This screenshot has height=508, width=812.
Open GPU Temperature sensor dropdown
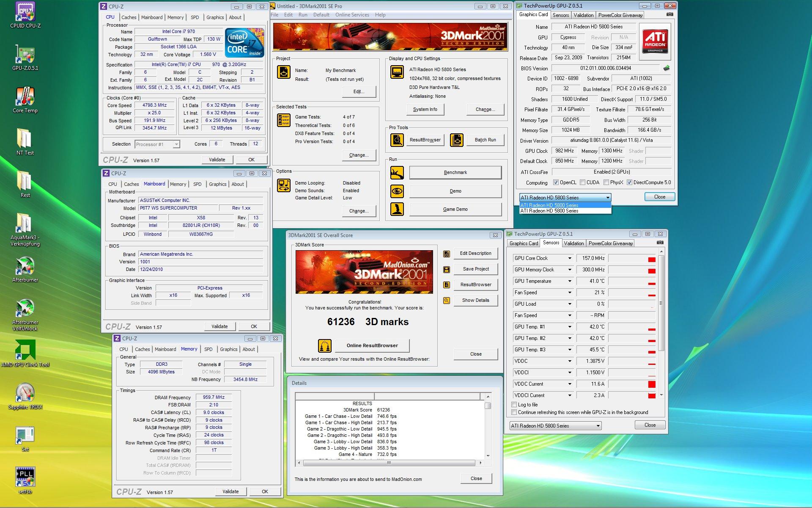[569, 281]
